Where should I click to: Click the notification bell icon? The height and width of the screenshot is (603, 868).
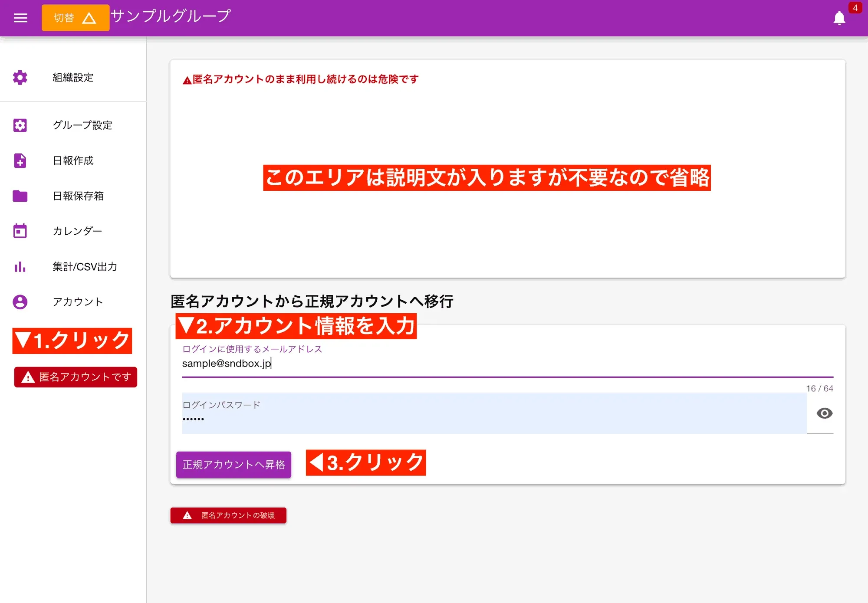[x=838, y=18]
